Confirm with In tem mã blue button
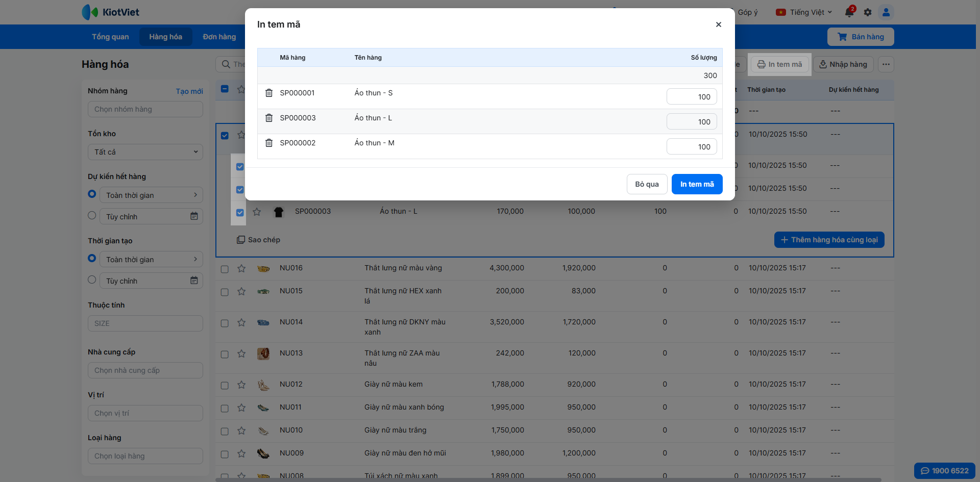Screen dimensions: 980x482 [x=697, y=184]
